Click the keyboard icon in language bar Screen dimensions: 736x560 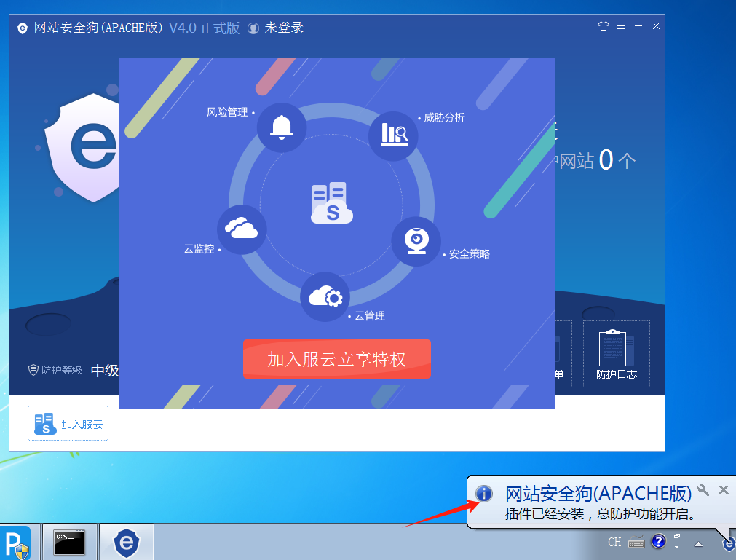pyautogui.click(x=636, y=543)
